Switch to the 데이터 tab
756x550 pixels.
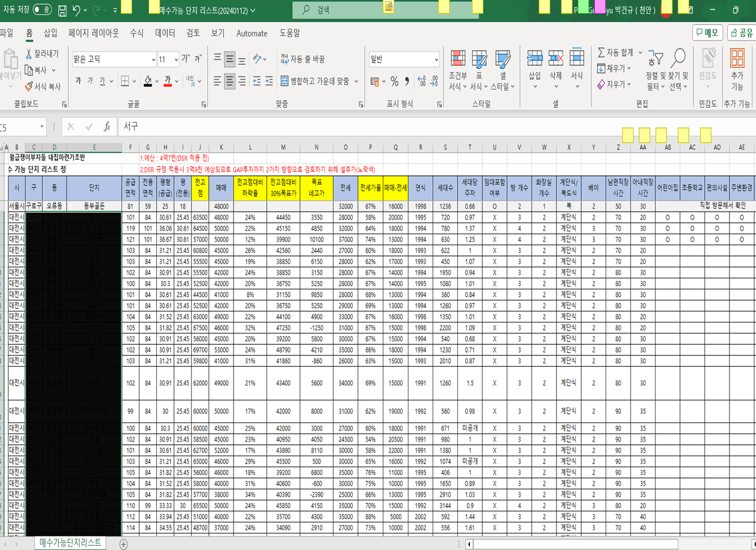165,33
